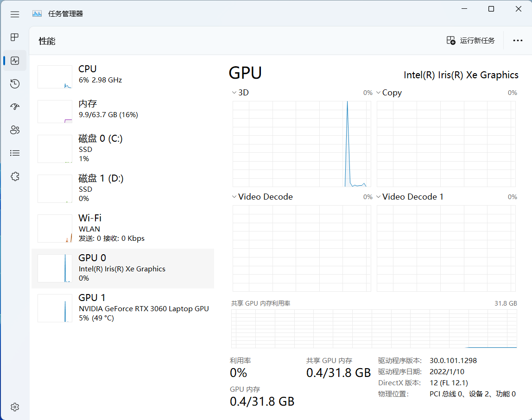Open Task Manager settings gear
532x420 pixels.
point(15,407)
